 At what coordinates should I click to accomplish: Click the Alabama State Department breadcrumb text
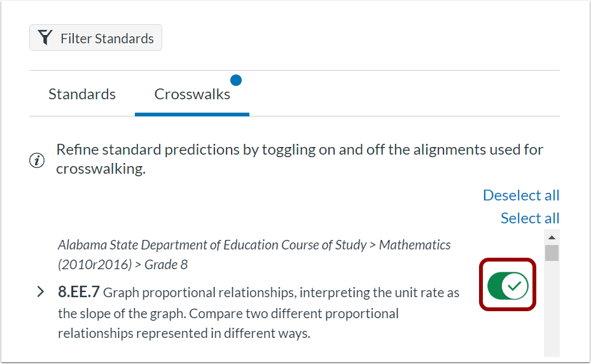click(x=212, y=245)
